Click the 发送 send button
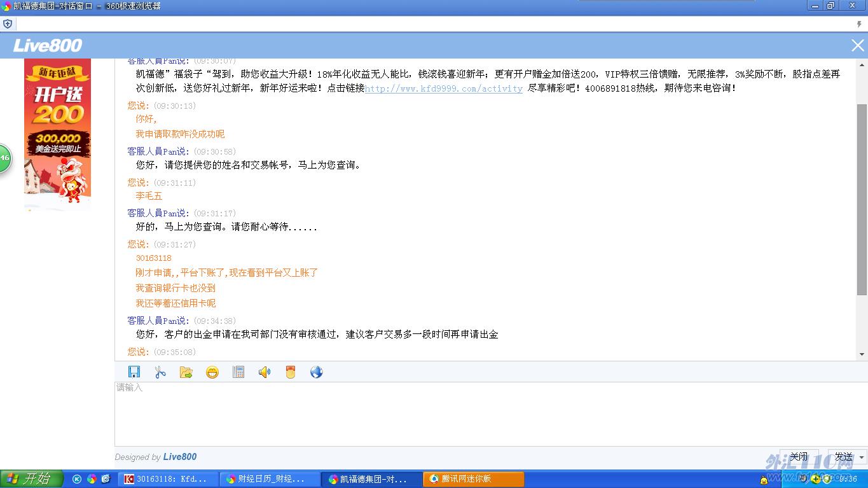868x488 pixels. pyautogui.click(x=843, y=457)
